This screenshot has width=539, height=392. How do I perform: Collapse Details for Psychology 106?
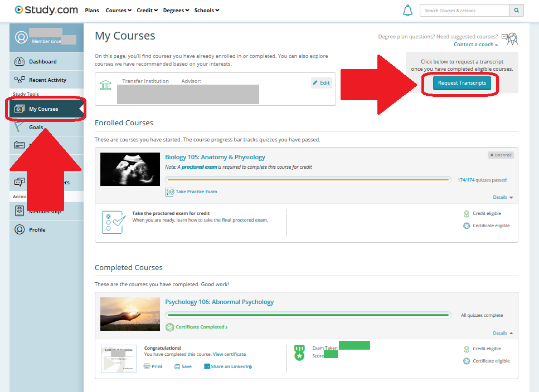coord(502,333)
